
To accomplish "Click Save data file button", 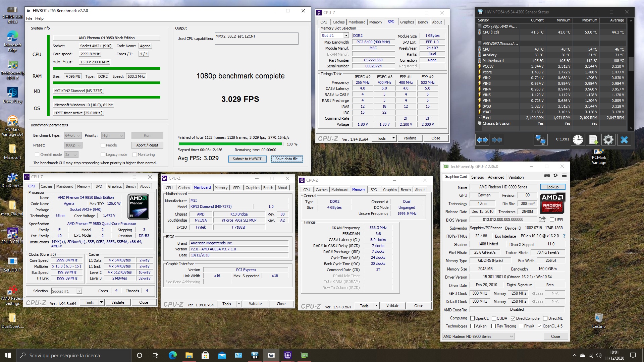I will (x=286, y=159).
